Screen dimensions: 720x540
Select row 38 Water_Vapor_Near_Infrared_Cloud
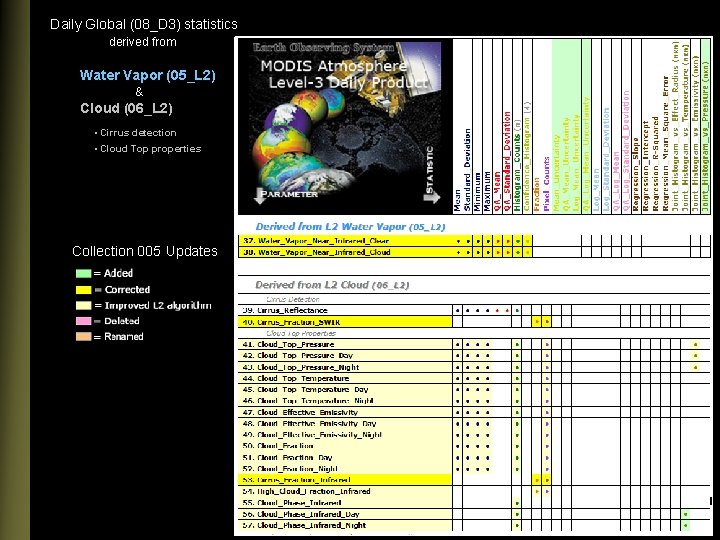point(474,252)
